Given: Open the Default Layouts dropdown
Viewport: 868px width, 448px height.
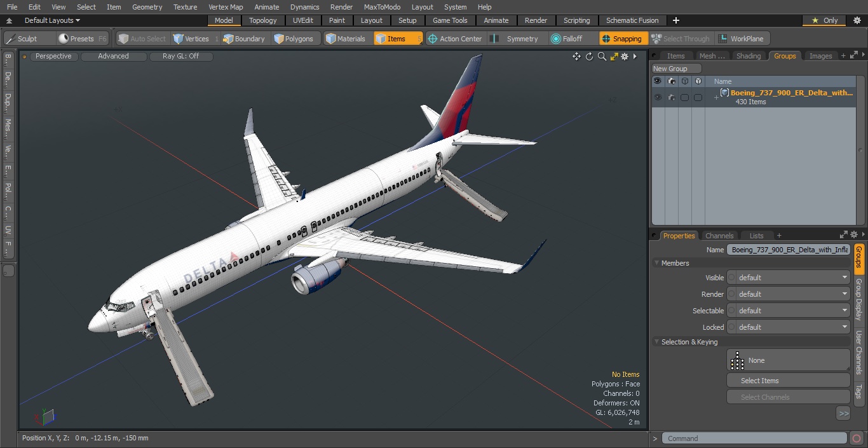Looking at the screenshot, I should [52, 20].
